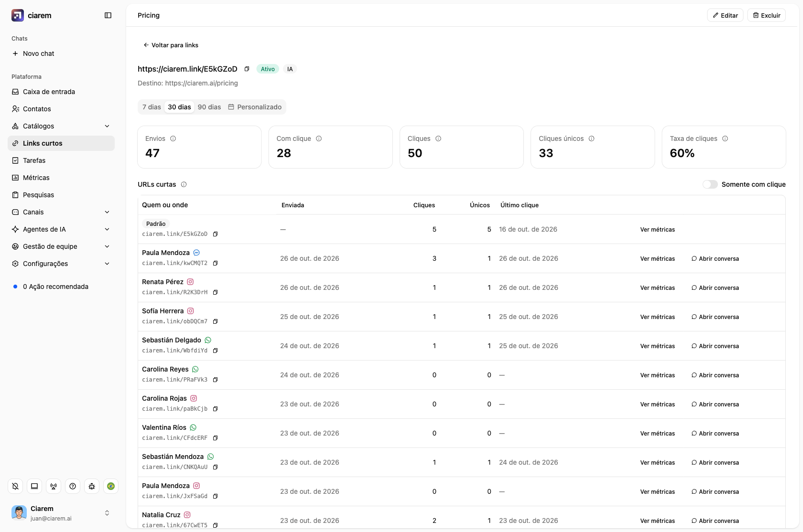803x532 pixels.
Task: Open the Ciarem account switcher
Action: pyautogui.click(x=61, y=513)
